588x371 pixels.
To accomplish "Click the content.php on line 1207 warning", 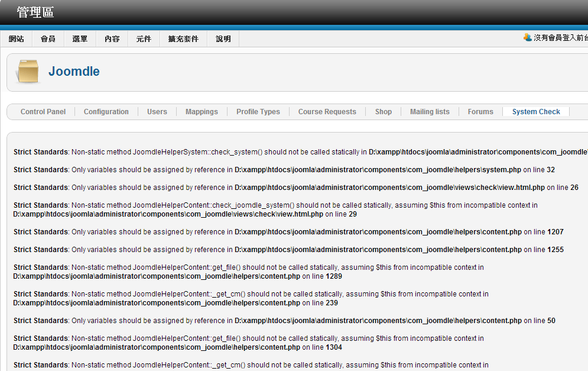I will coord(288,232).
